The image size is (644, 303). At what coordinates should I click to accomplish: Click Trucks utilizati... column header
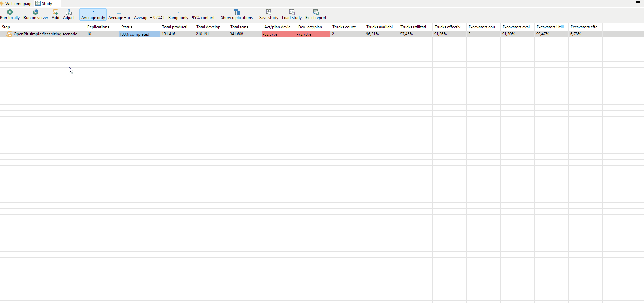pos(415,27)
